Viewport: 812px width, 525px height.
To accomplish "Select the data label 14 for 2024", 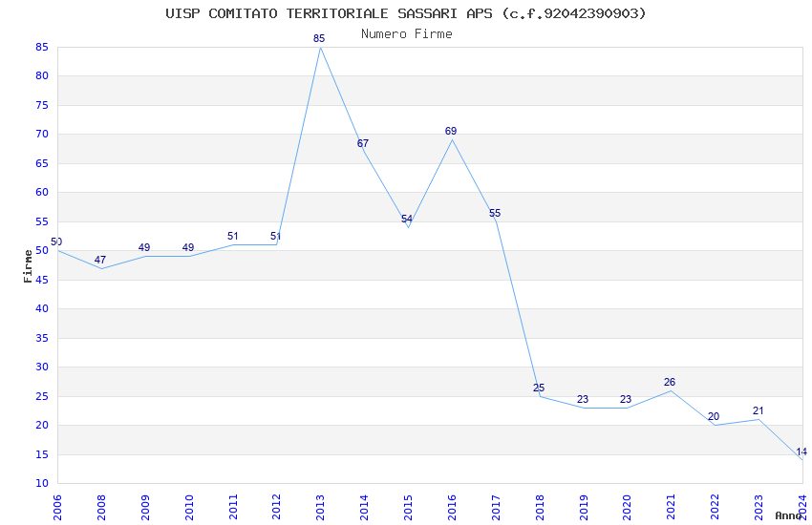I will click(801, 451).
